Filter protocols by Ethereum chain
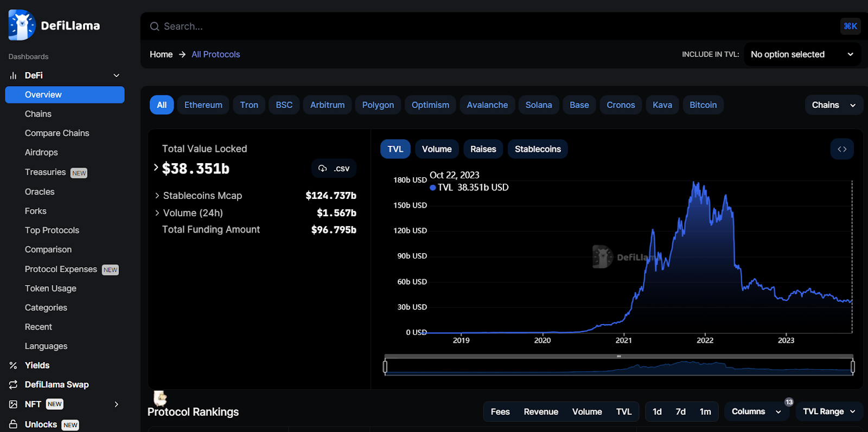 tap(203, 105)
